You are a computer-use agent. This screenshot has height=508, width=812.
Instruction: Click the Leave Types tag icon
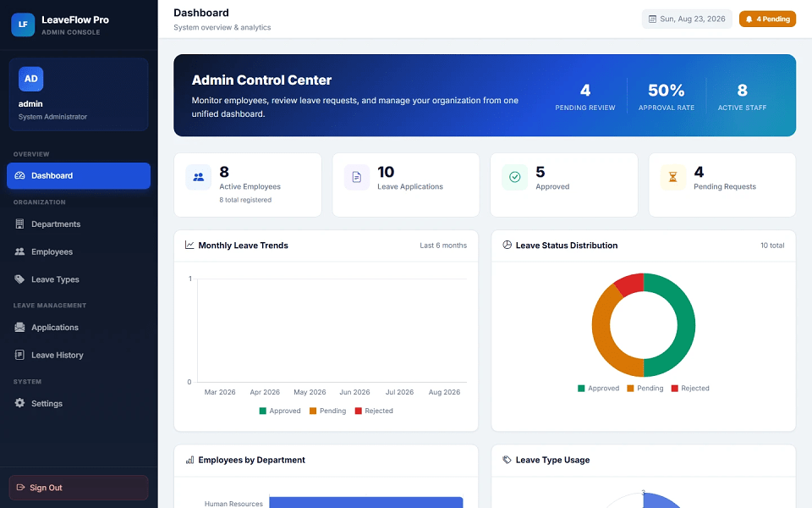coord(19,279)
